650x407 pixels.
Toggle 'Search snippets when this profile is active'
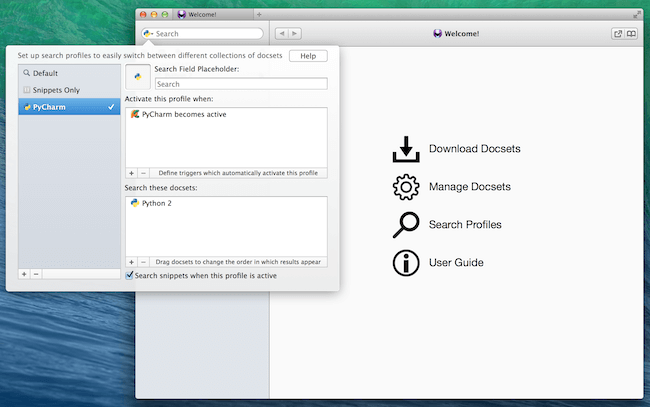[130, 275]
